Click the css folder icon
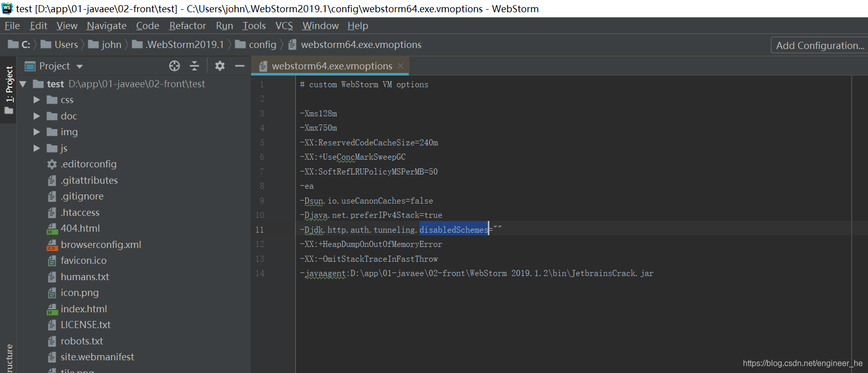This screenshot has width=868, height=373. tap(52, 100)
